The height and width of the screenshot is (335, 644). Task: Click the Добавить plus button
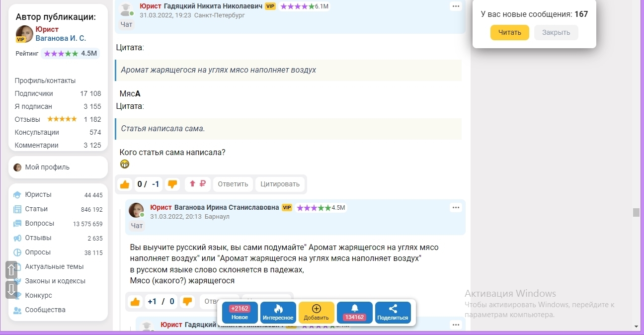(x=316, y=312)
